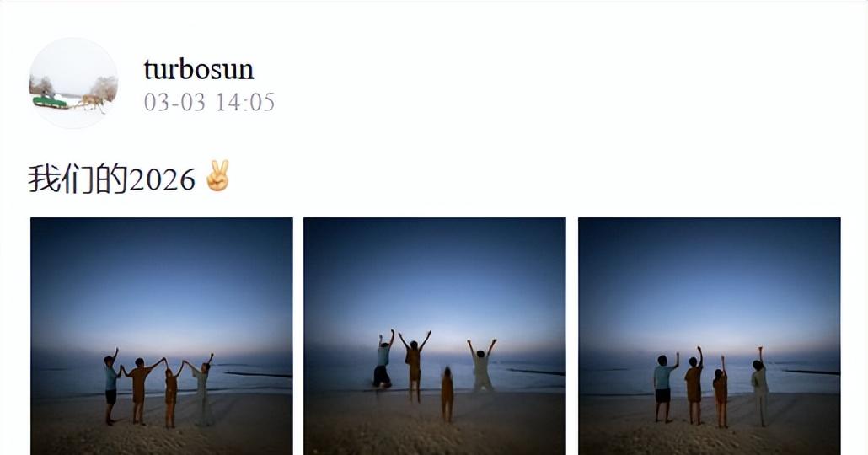Click the green sleigh in the avatar

(x=50, y=101)
